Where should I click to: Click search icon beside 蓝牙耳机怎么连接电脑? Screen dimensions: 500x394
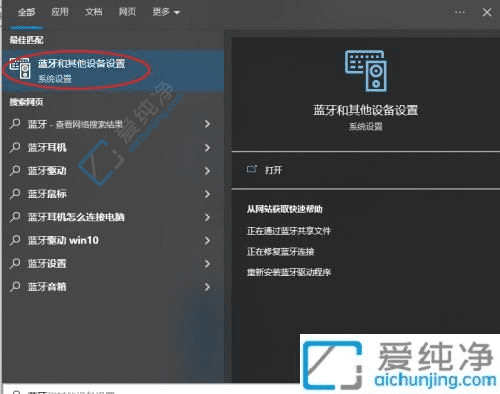[15, 217]
